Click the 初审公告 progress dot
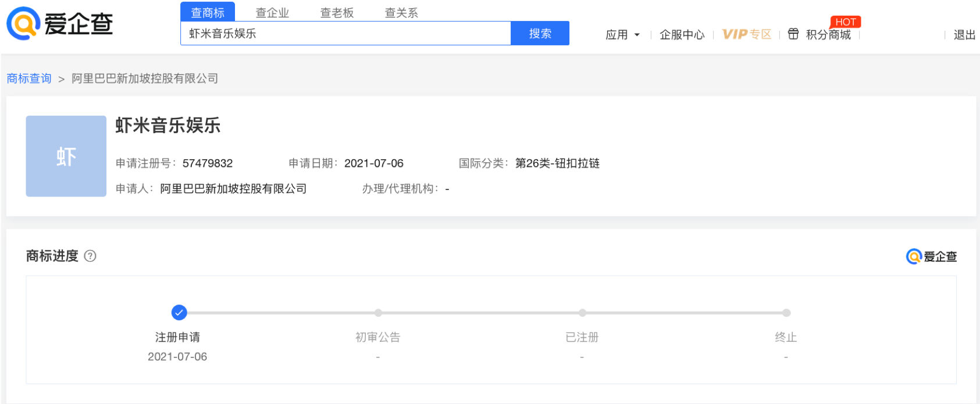Image resolution: width=980 pixels, height=404 pixels. point(378,313)
